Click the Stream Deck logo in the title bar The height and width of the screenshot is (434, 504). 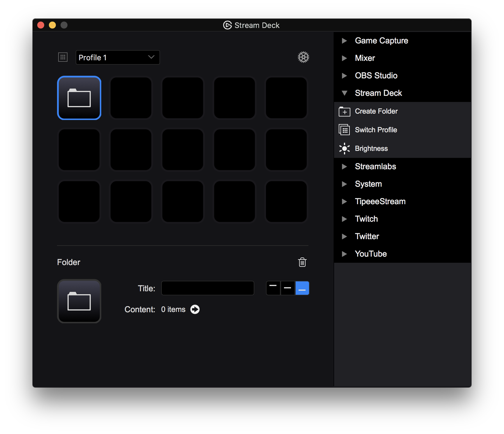pos(227,25)
